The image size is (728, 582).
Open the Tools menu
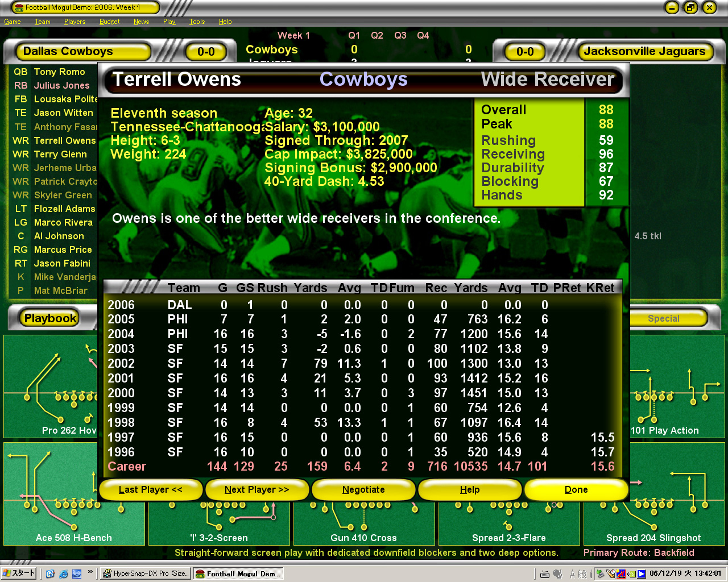point(197,22)
